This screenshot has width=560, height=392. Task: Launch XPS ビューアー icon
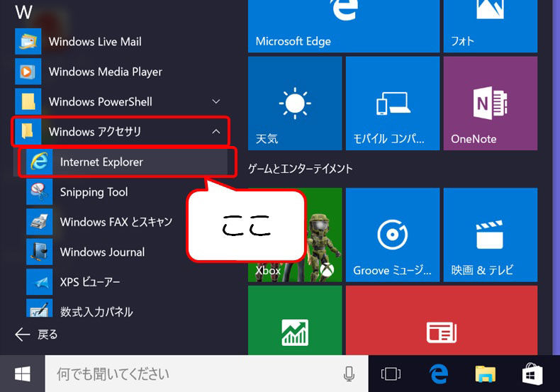coord(39,281)
